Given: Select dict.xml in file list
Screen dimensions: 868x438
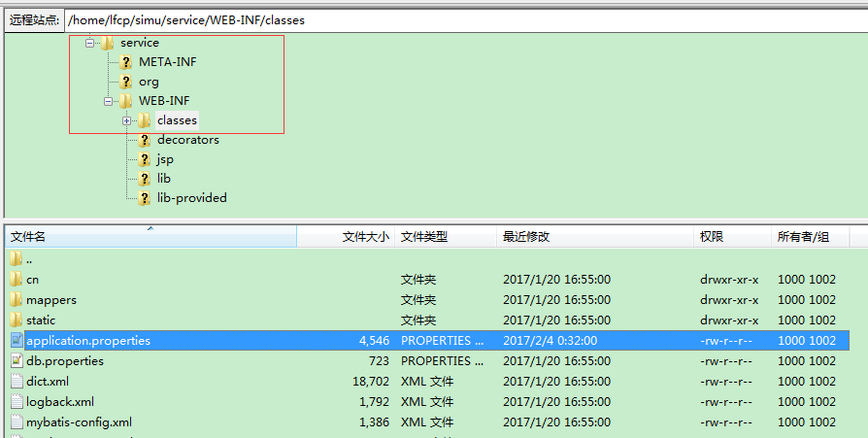Looking at the screenshot, I should coord(48,382).
